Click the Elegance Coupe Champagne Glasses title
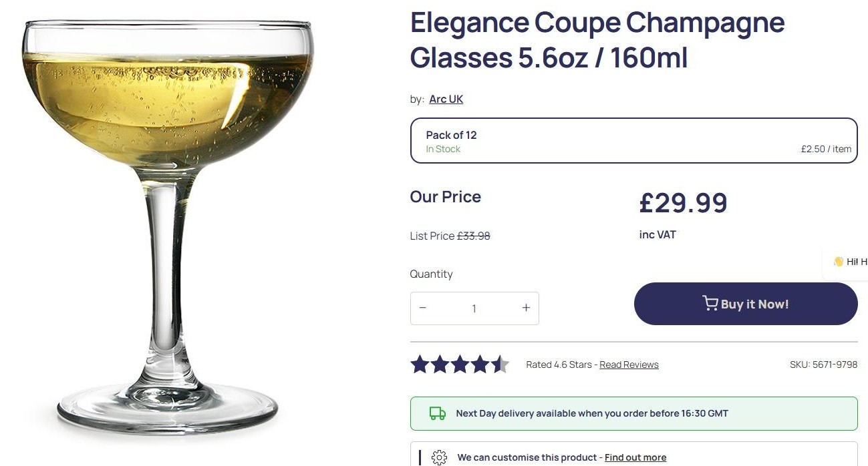 point(597,40)
